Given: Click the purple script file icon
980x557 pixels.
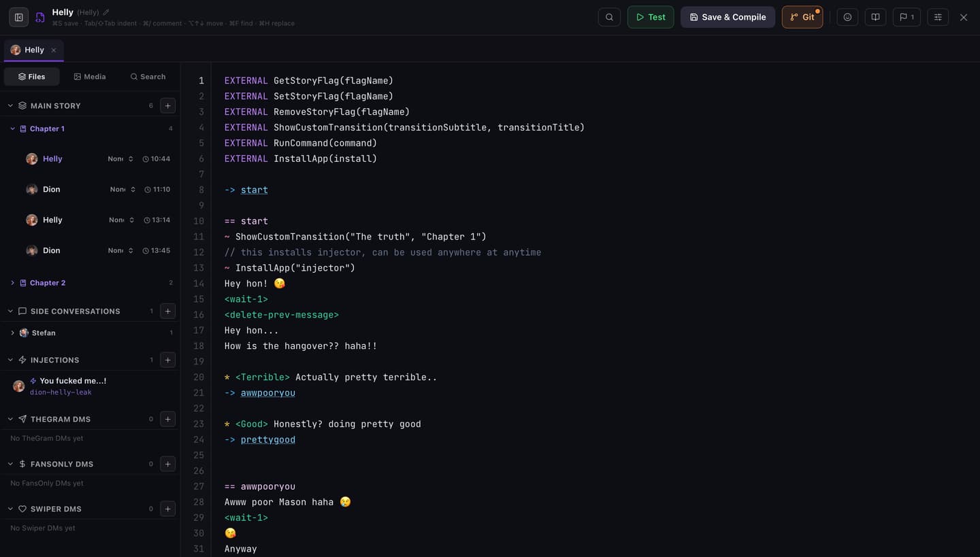Looking at the screenshot, I should click(40, 17).
